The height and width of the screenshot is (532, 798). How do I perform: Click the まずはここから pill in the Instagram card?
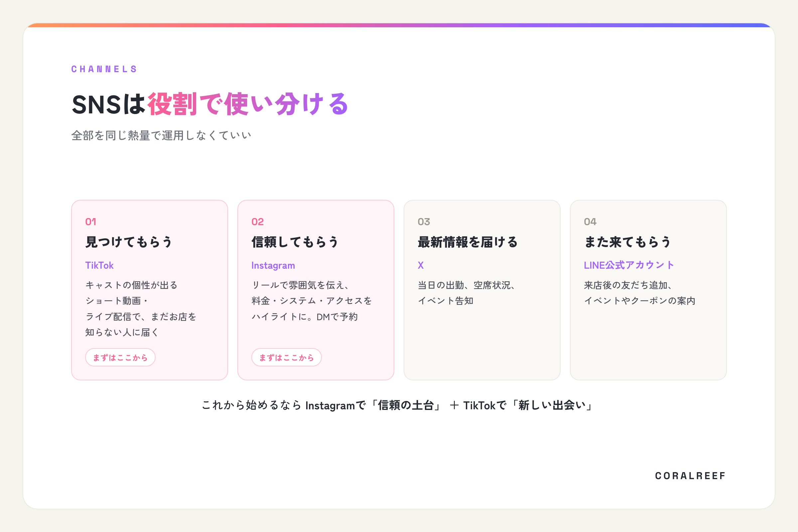coord(286,357)
